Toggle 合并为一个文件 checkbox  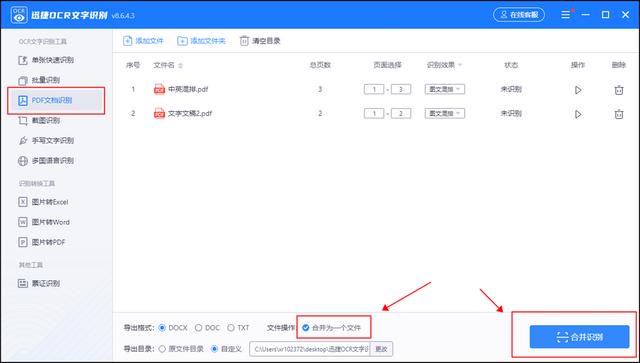click(x=306, y=327)
